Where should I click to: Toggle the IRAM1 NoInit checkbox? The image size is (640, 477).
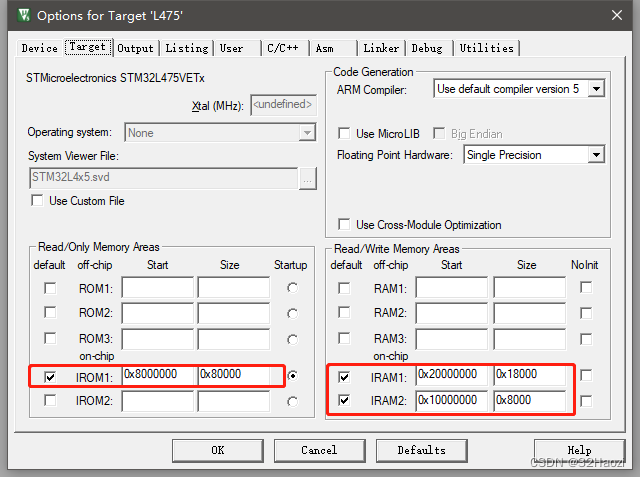[x=586, y=375]
